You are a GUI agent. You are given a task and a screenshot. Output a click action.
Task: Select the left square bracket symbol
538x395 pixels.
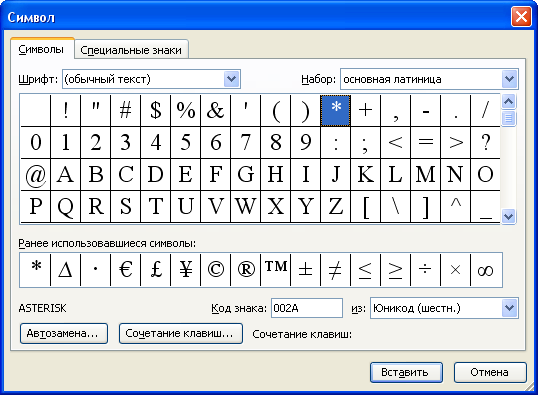click(x=365, y=207)
